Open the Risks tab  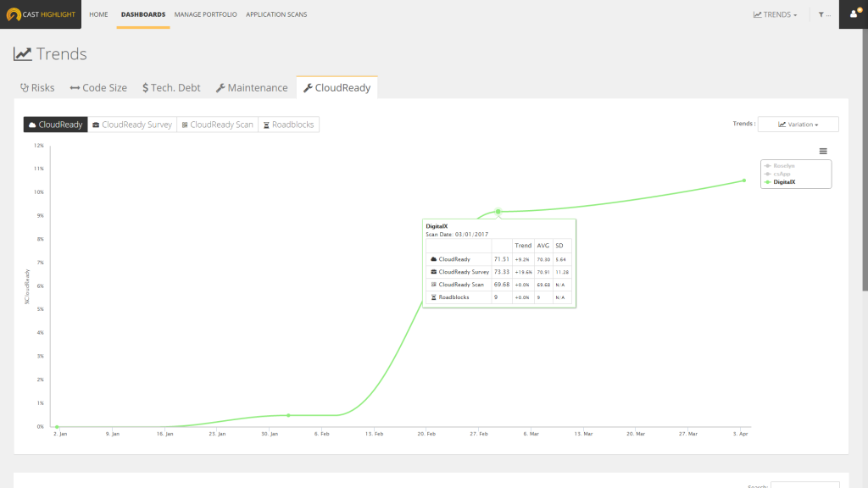37,87
